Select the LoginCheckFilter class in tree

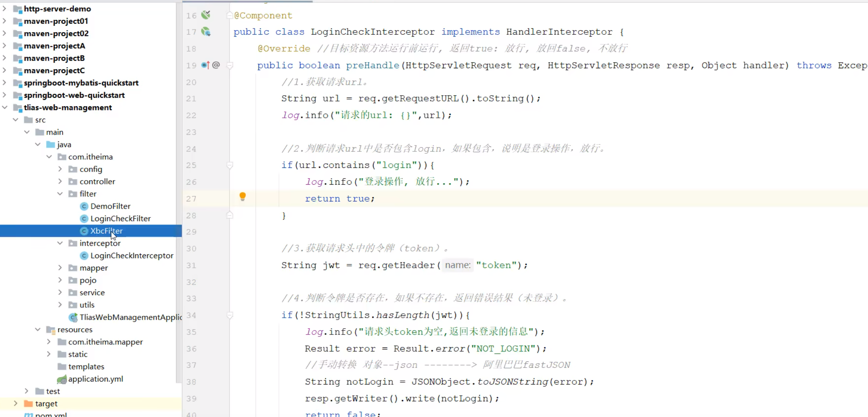pos(120,218)
